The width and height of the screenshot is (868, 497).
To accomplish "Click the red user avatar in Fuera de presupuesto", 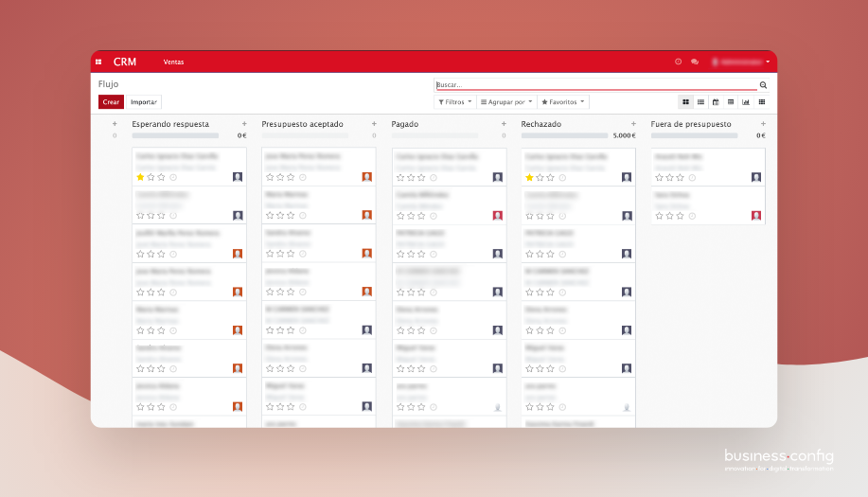I will point(756,216).
